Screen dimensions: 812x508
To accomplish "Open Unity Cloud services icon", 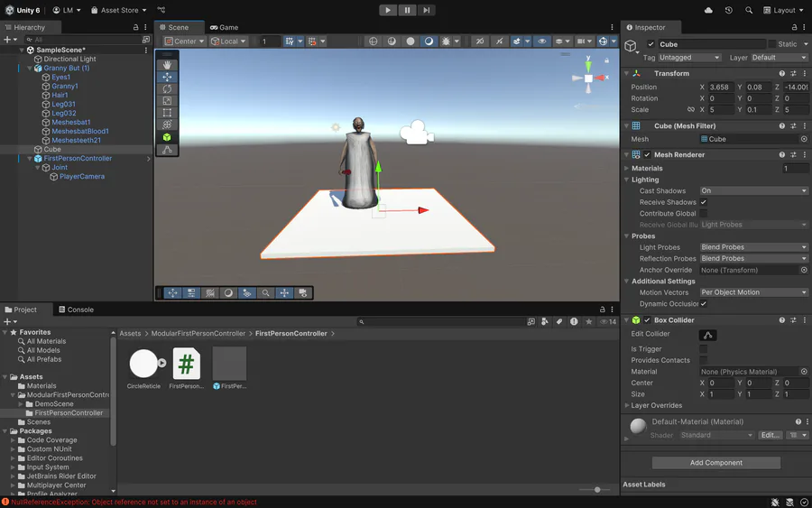I will 708,10.
